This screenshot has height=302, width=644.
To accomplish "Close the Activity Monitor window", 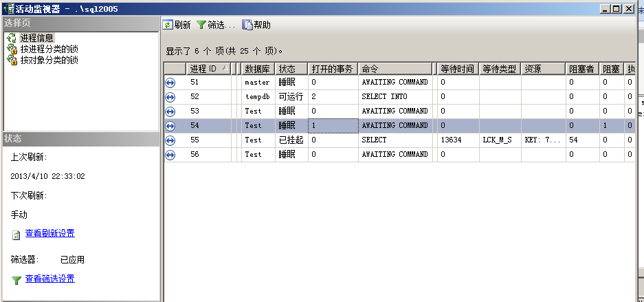I will pyautogui.click(x=629, y=9).
